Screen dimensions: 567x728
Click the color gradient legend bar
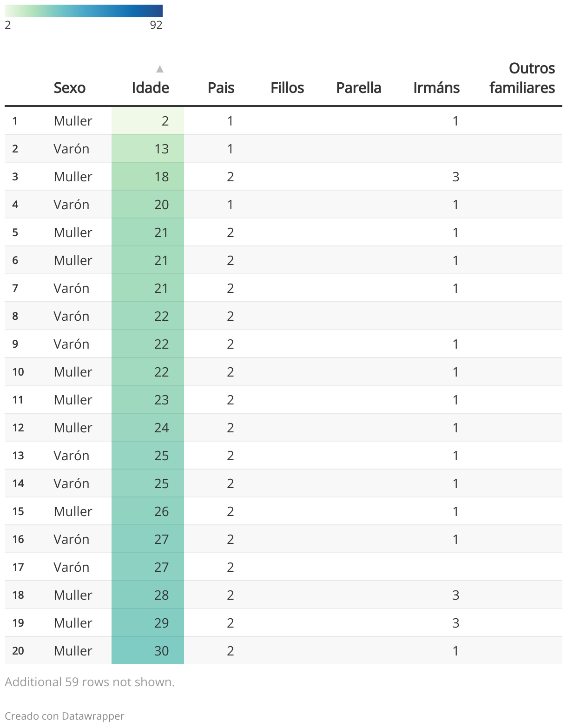[84, 11]
